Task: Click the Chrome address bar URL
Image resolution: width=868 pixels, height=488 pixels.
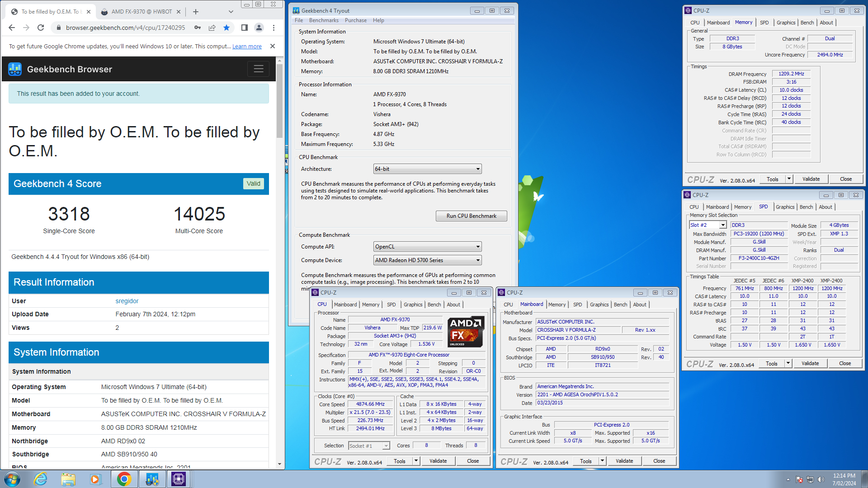Action: click(x=126, y=28)
